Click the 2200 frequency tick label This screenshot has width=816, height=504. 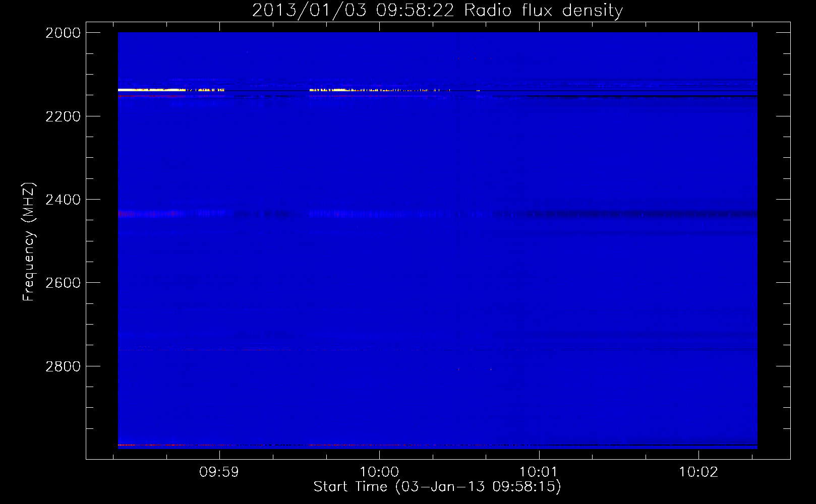tap(63, 116)
